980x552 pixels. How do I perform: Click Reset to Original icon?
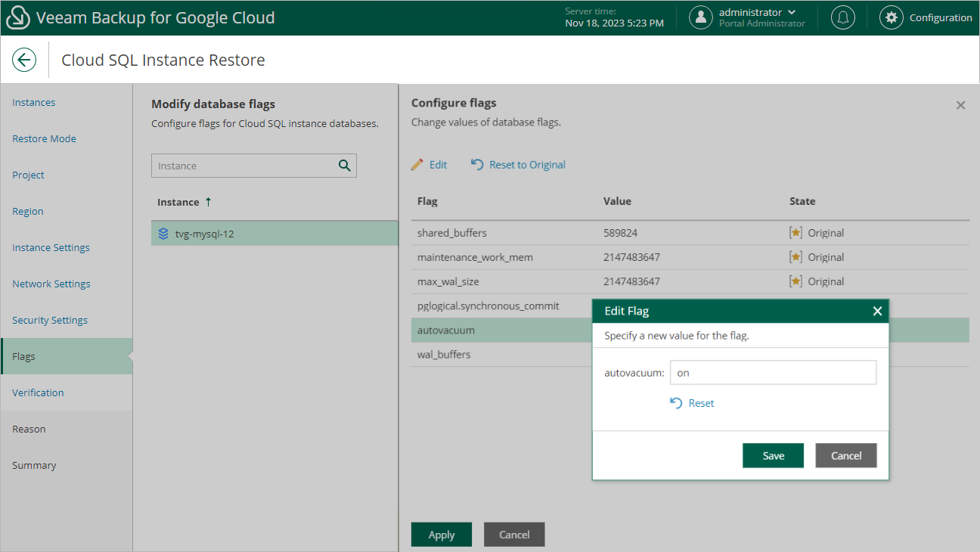click(477, 165)
